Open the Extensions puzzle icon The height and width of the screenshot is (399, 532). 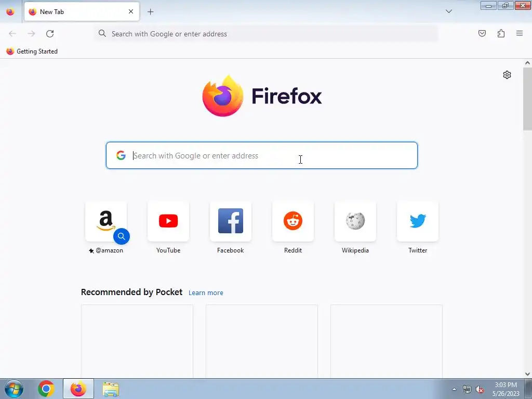tap(501, 33)
